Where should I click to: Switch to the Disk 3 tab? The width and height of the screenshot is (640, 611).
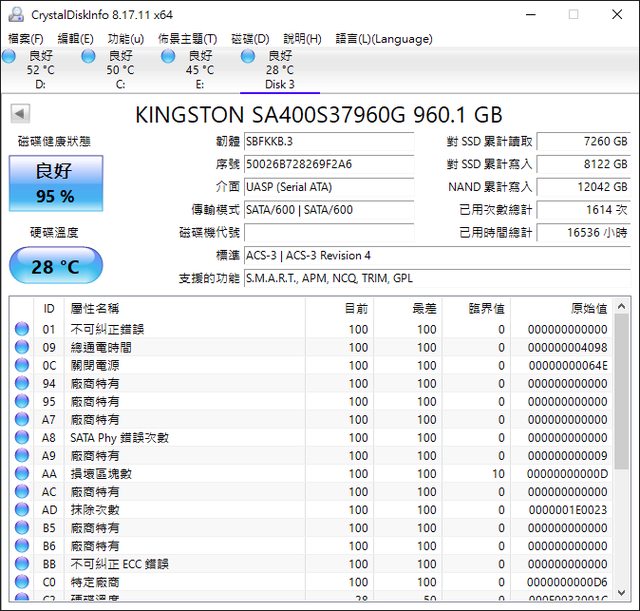point(279,84)
